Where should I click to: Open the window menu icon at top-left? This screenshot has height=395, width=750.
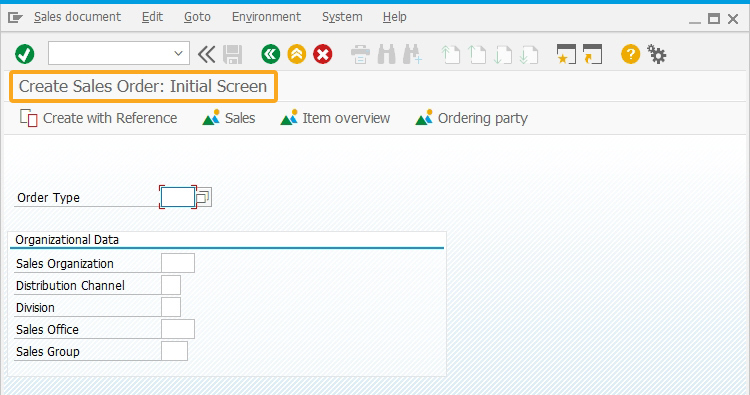(x=15, y=18)
